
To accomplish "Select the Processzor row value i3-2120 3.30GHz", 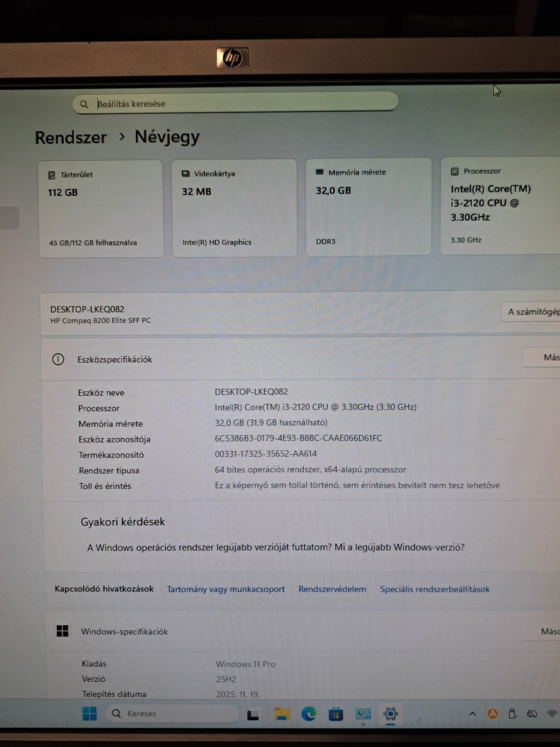I will click(316, 407).
